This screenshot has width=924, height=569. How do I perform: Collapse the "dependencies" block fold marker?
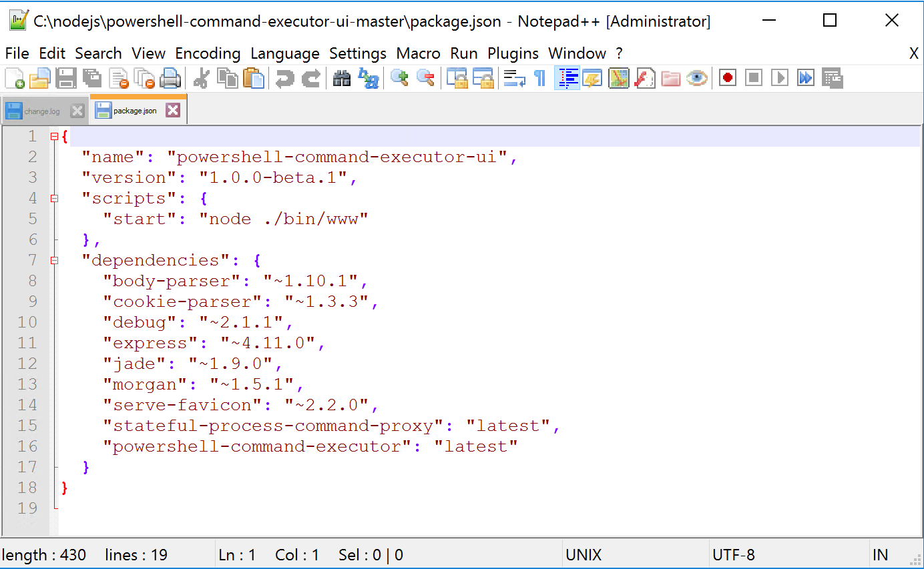[x=54, y=261]
